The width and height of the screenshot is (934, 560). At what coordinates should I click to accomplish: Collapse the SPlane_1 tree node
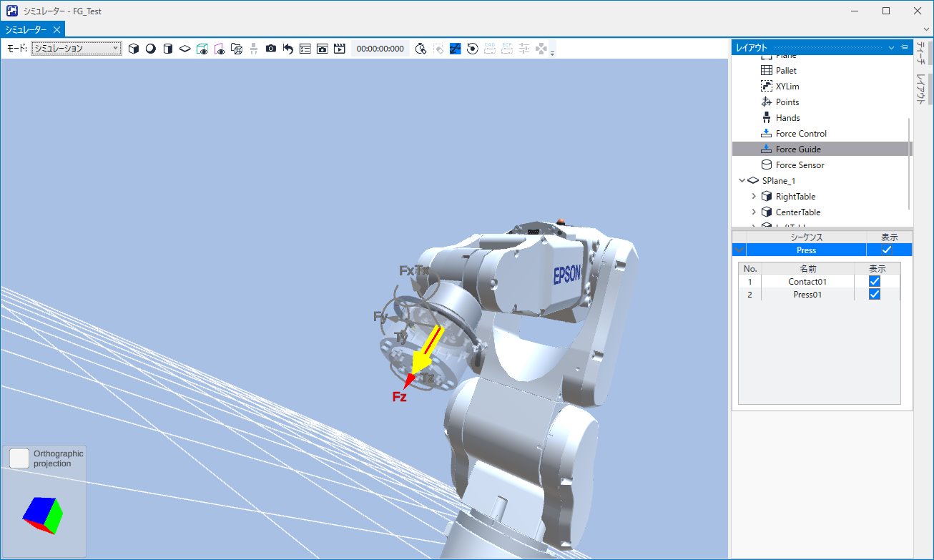coord(742,181)
